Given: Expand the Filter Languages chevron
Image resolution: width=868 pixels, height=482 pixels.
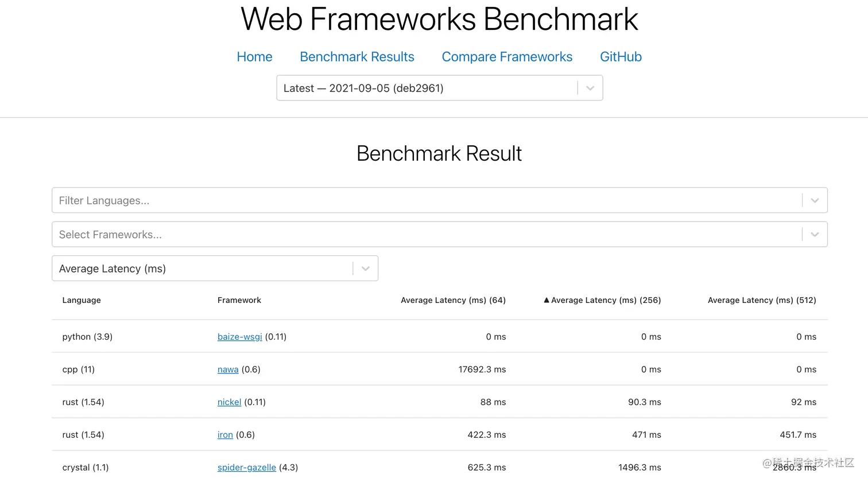Looking at the screenshot, I should coord(815,200).
